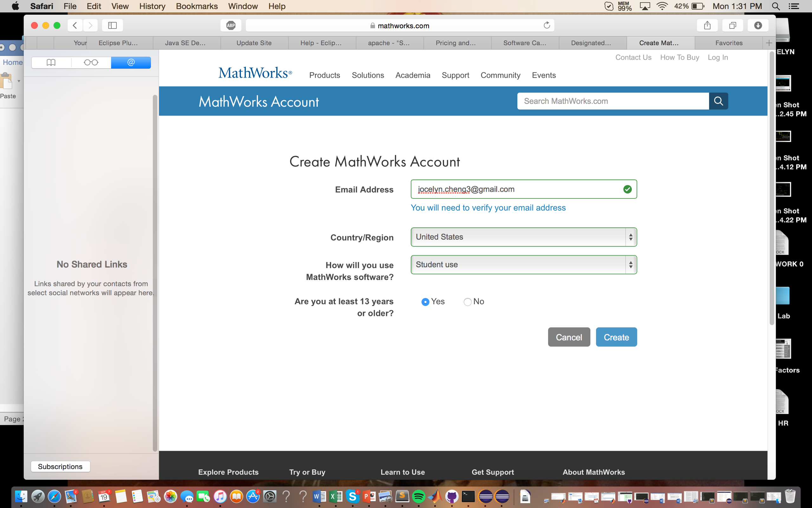Click the Search MathWorks.com field
Viewport: 812px width, 508px height.
(613, 101)
